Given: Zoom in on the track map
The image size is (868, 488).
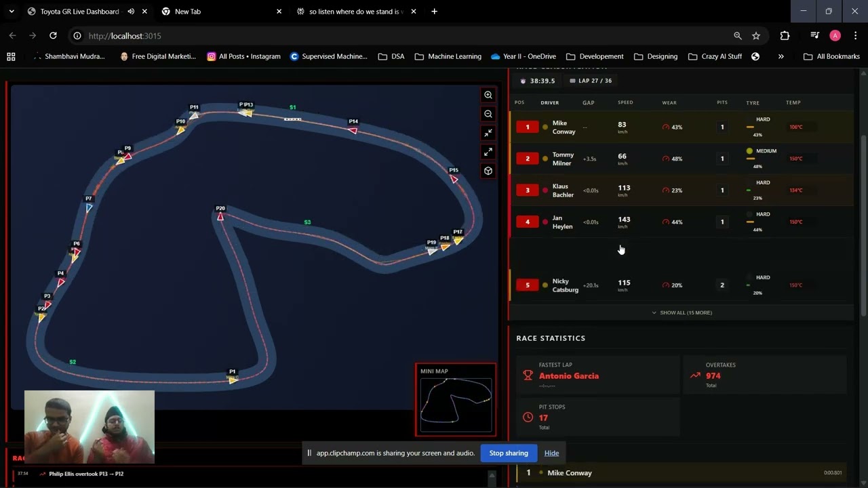Looking at the screenshot, I should click(x=488, y=95).
